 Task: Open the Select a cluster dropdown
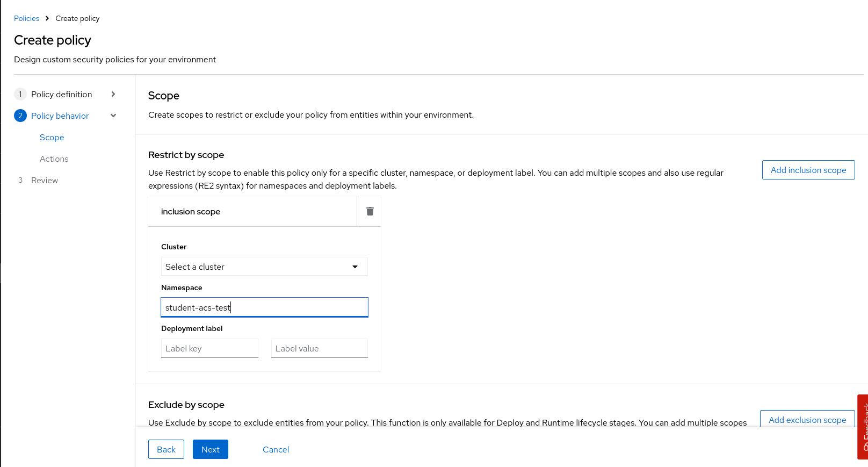tap(264, 267)
